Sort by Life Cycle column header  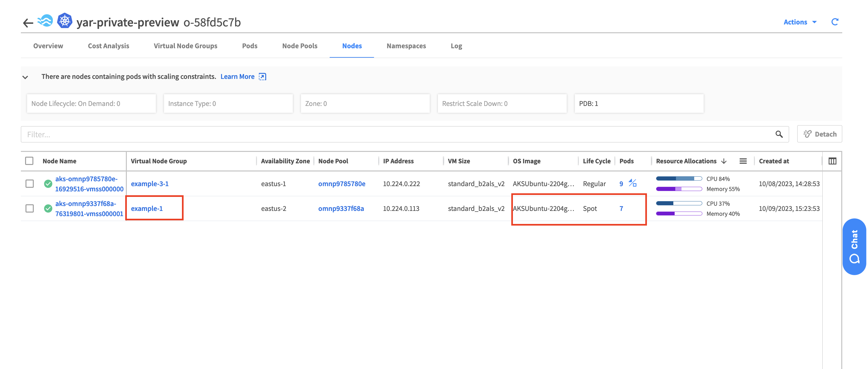coord(596,161)
